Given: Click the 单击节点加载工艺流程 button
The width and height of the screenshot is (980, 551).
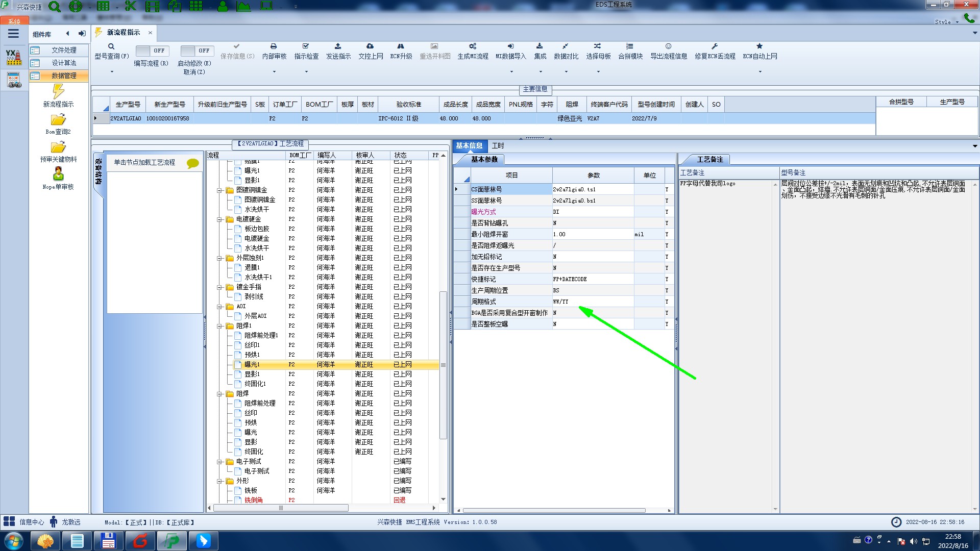Looking at the screenshot, I should coord(145,162).
